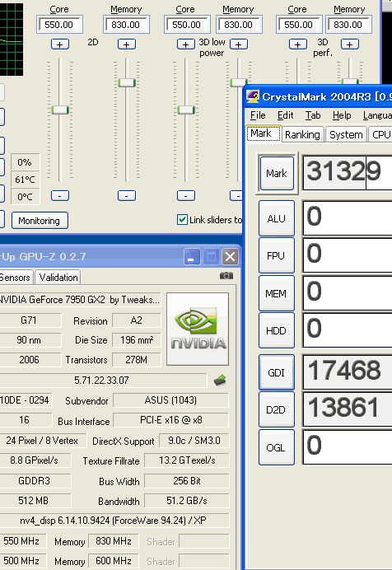Click the D2D score 13861

(x=347, y=409)
